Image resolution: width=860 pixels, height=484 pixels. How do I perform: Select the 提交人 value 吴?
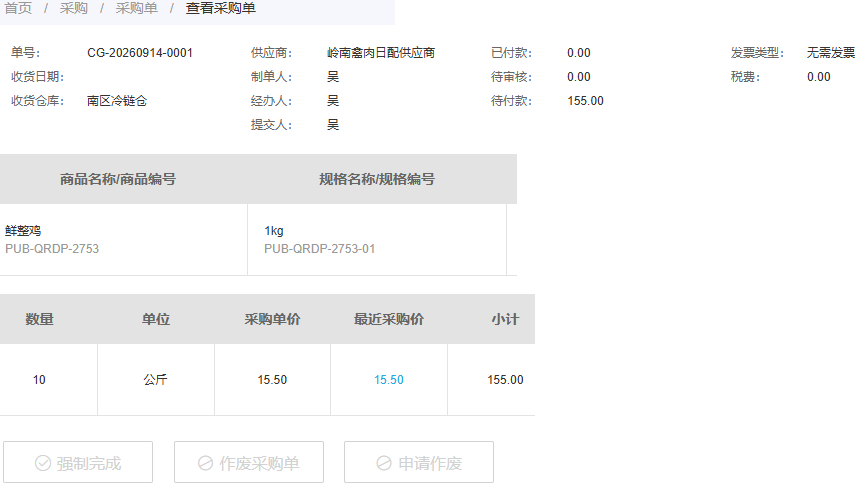tap(333, 125)
